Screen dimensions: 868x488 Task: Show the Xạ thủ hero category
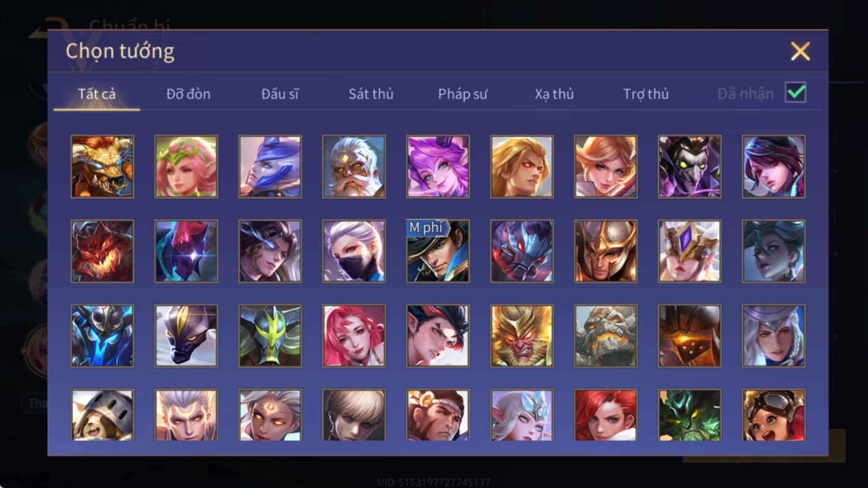pyautogui.click(x=554, y=94)
